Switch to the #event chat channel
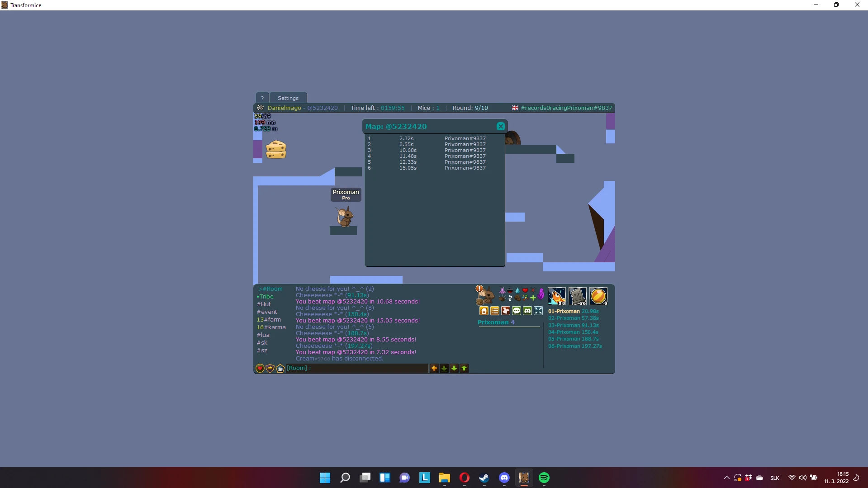Viewport: 868px width, 488px height. coord(267,312)
